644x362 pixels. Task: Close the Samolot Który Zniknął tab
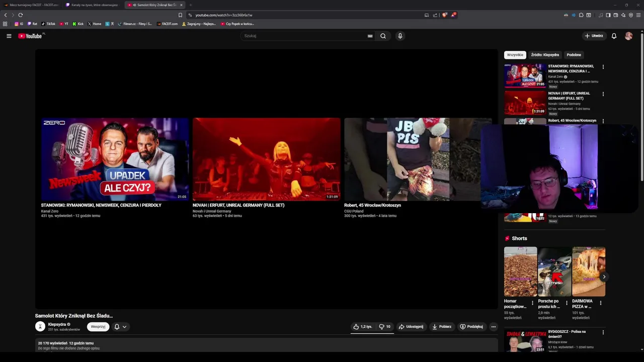(x=181, y=5)
